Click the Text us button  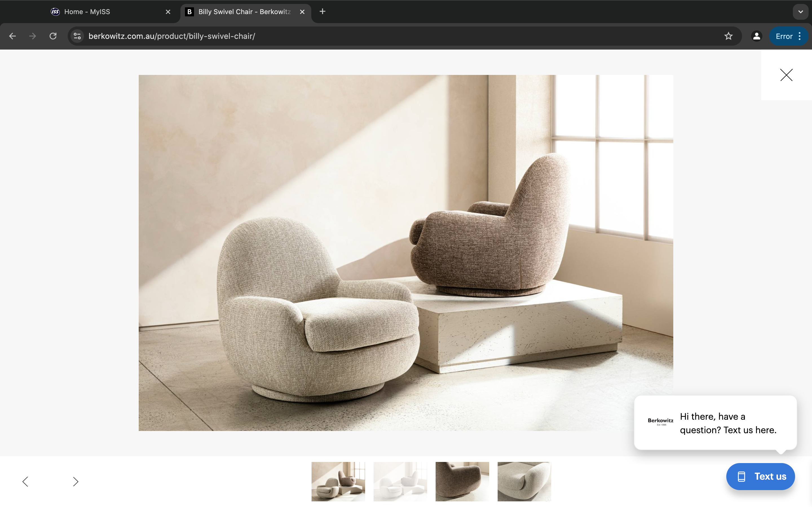click(x=760, y=477)
